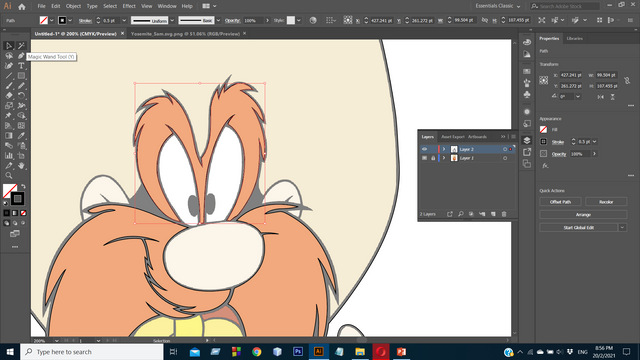Open the Effect menu
Viewport: 640px width, 360px height.
(x=129, y=6)
